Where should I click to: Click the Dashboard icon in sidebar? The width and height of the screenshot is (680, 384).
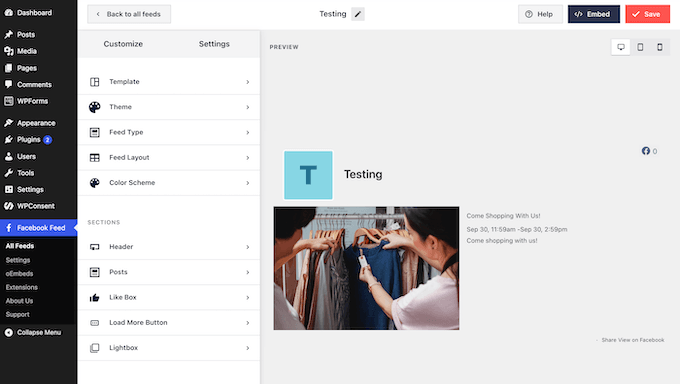tap(9, 13)
